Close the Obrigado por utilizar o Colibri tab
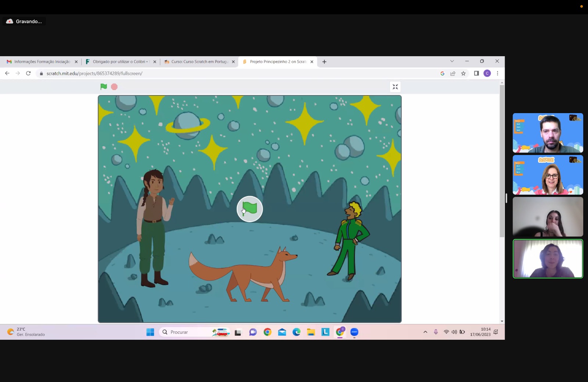 (155, 62)
